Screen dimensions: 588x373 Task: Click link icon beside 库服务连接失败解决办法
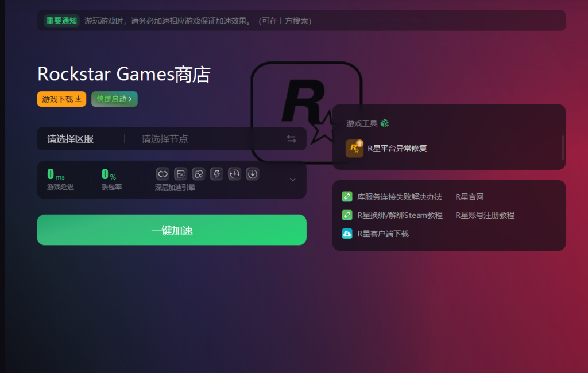pos(347,196)
